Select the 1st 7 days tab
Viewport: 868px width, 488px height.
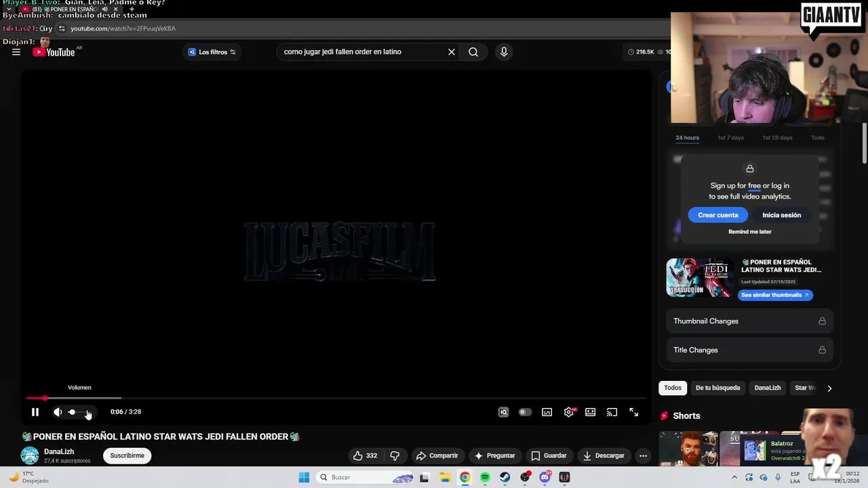point(730,138)
